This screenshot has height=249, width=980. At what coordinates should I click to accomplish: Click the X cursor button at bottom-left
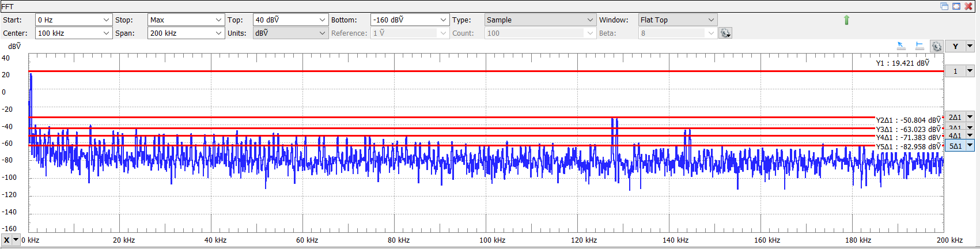coord(6,240)
